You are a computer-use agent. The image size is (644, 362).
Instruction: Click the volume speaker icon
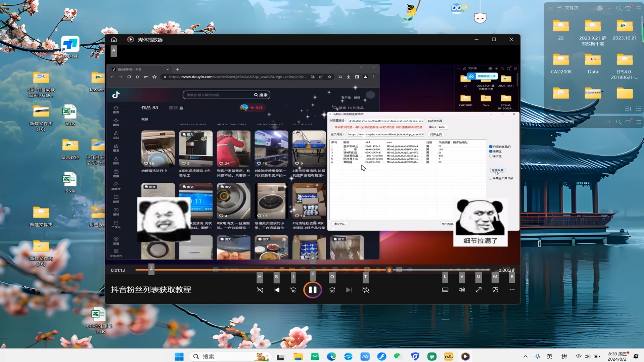(x=462, y=290)
